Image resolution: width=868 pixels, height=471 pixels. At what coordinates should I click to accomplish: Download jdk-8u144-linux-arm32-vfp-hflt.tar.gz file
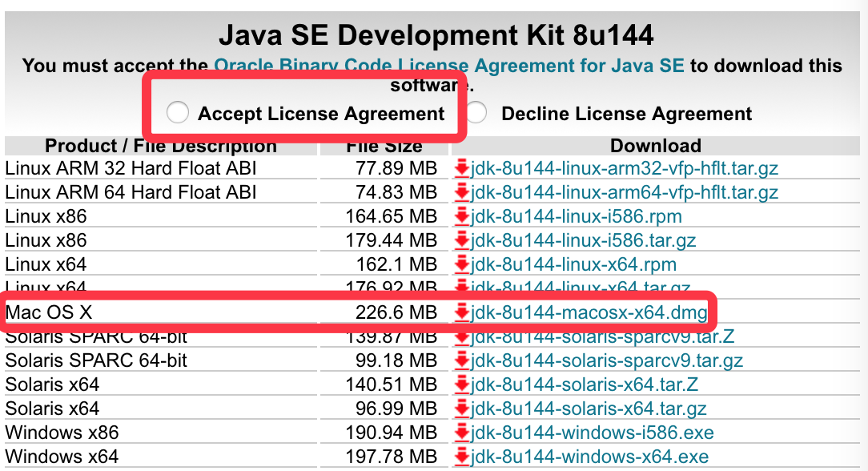pyautogui.click(x=625, y=168)
